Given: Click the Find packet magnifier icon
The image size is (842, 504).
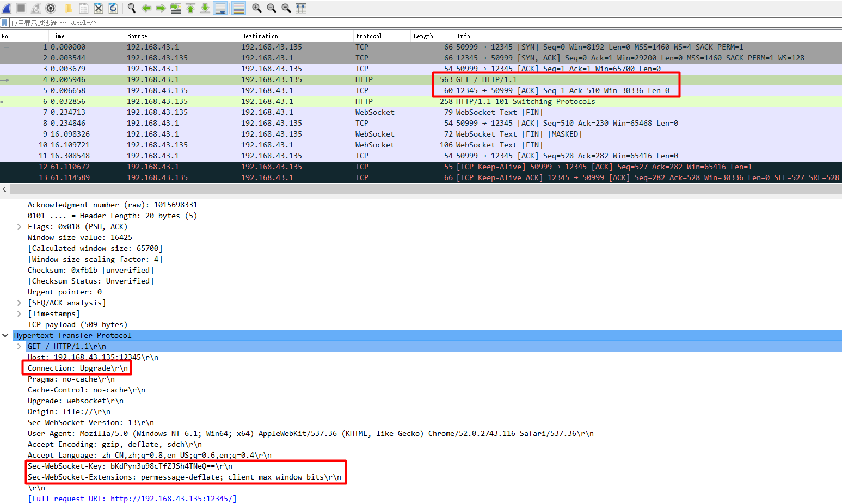Looking at the screenshot, I should [x=131, y=8].
